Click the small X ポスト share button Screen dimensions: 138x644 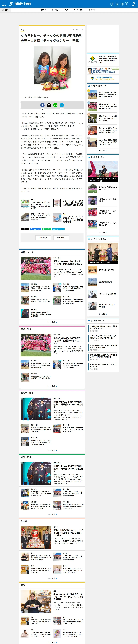[x=25, y=229]
